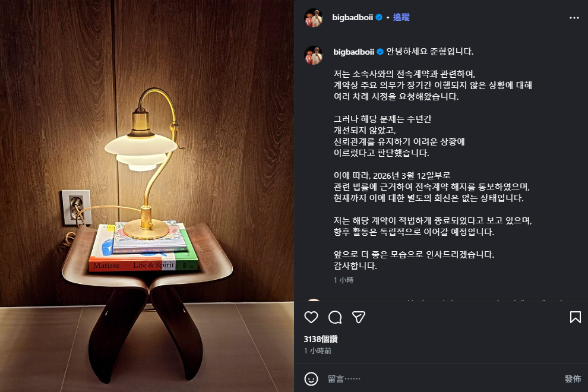588x392 pixels.
Task: Share the post with the paper plane icon
Action: point(359,317)
